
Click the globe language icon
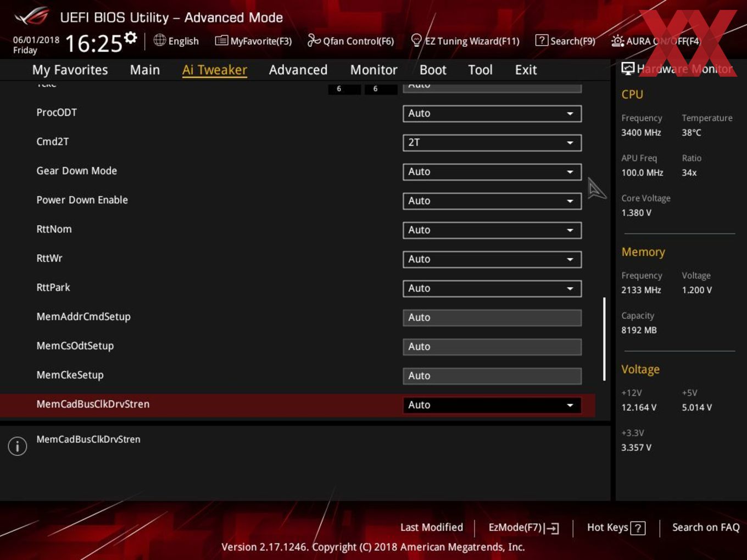[160, 40]
